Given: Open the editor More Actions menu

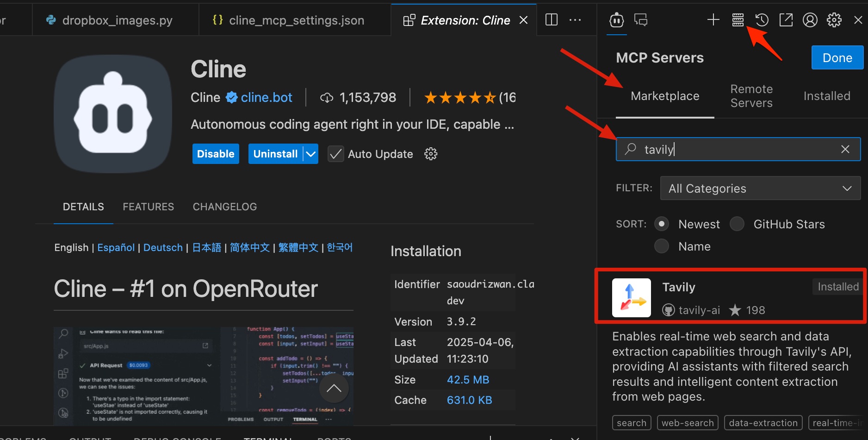Looking at the screenshot, I should pos(575,20).
